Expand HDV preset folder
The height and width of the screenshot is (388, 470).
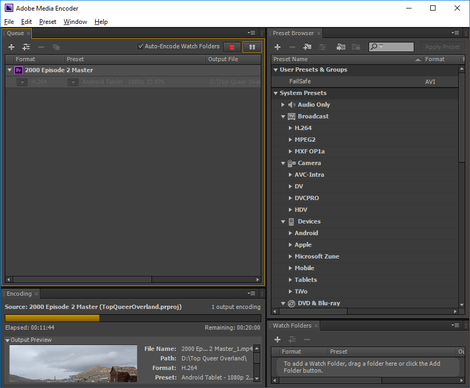tap(290, 210)
